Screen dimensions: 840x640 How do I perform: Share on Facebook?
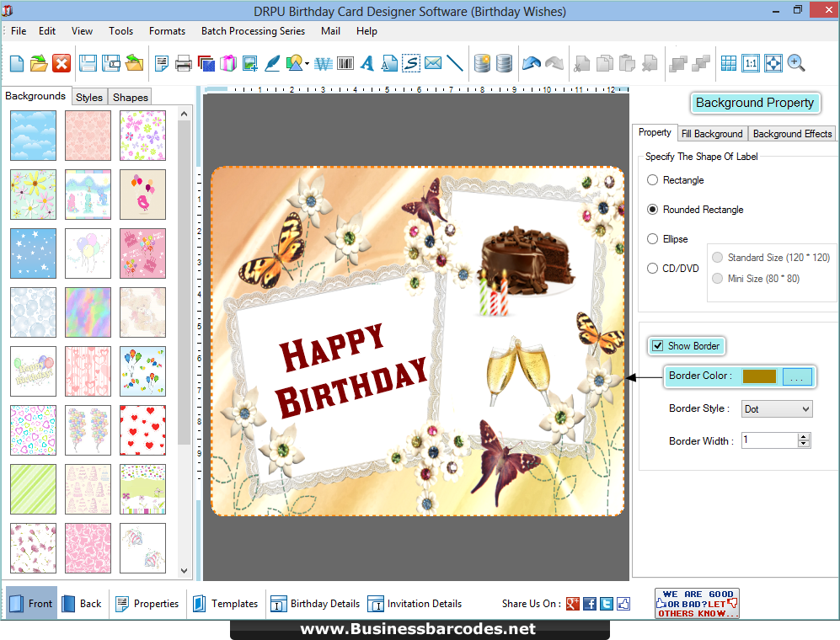[x=589, y=604]
